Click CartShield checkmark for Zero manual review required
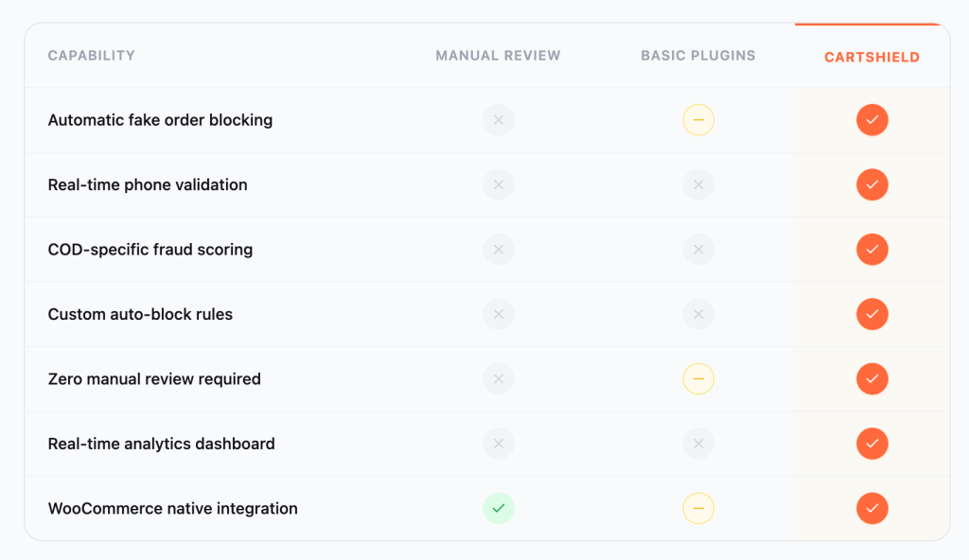969x560 pixels. coord(872,379)
